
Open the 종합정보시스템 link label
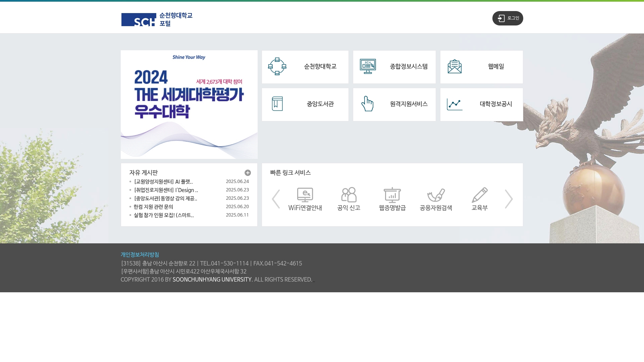(409, 66)
